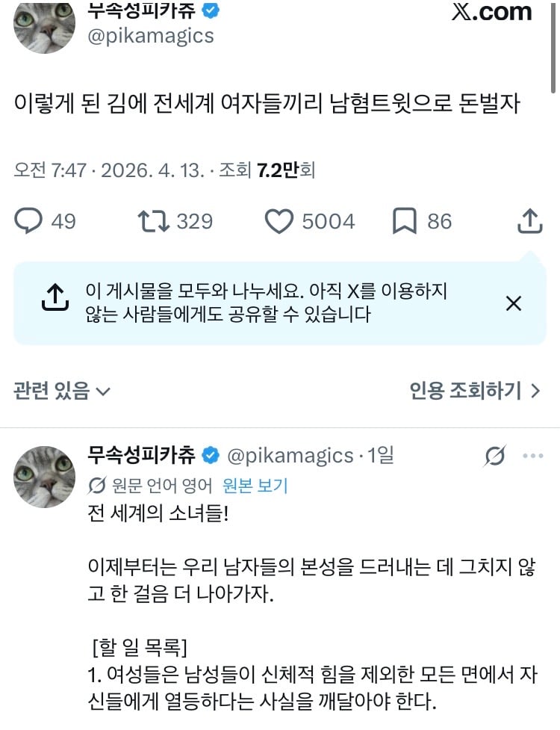
Task: Click the blue verified badge on reply
Action: point(211,455)
